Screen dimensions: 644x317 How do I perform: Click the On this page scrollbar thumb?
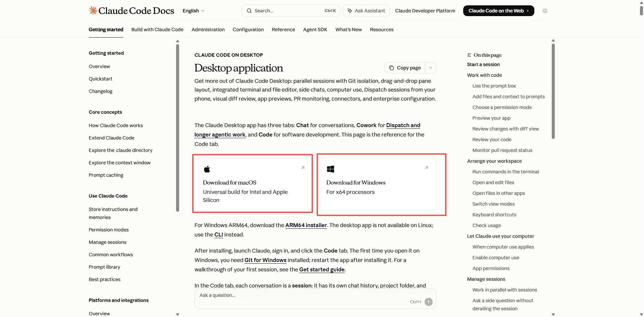click(x=553, y=91)
